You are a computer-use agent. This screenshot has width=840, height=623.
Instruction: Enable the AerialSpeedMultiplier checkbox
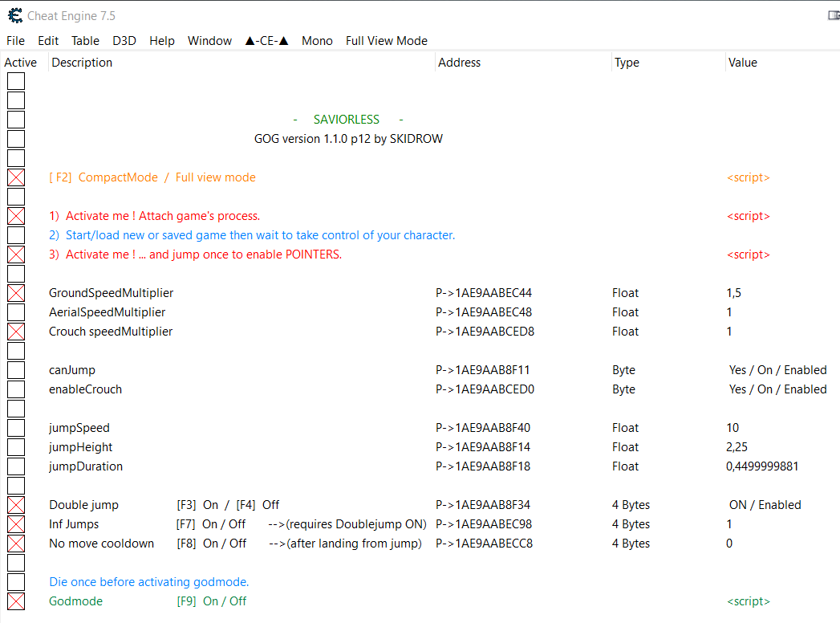16,312
